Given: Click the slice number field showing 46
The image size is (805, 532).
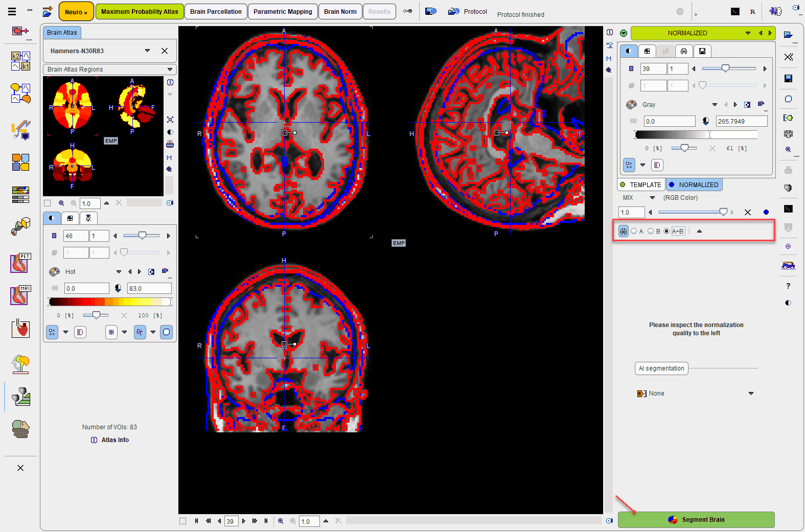Looking at the screenshot, I should [x=76, y=236].
